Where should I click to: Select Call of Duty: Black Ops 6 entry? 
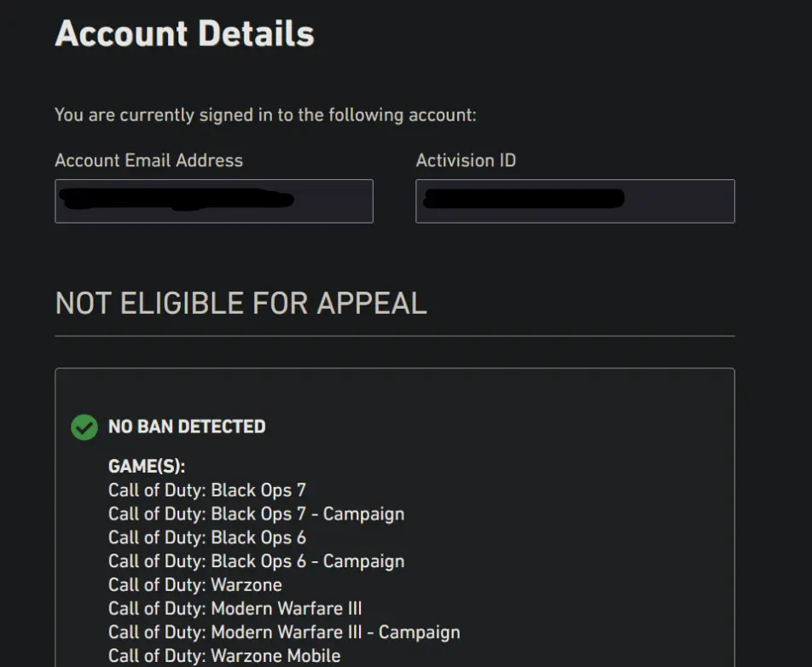pos(206,538)
